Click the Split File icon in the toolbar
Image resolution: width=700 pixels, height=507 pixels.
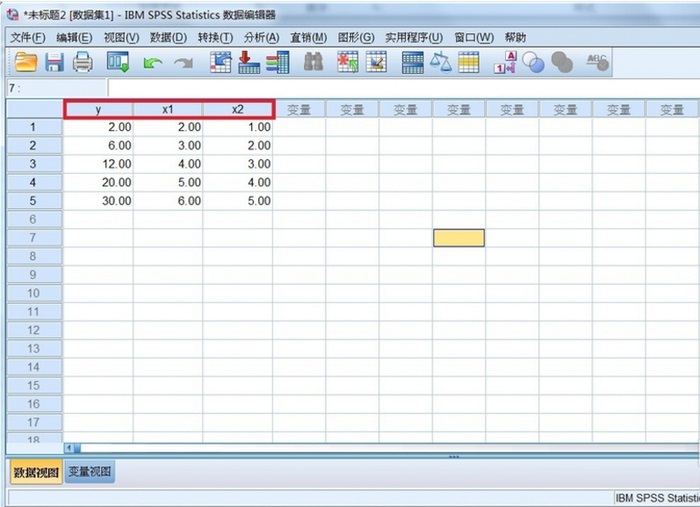click(x=413, y=62)
